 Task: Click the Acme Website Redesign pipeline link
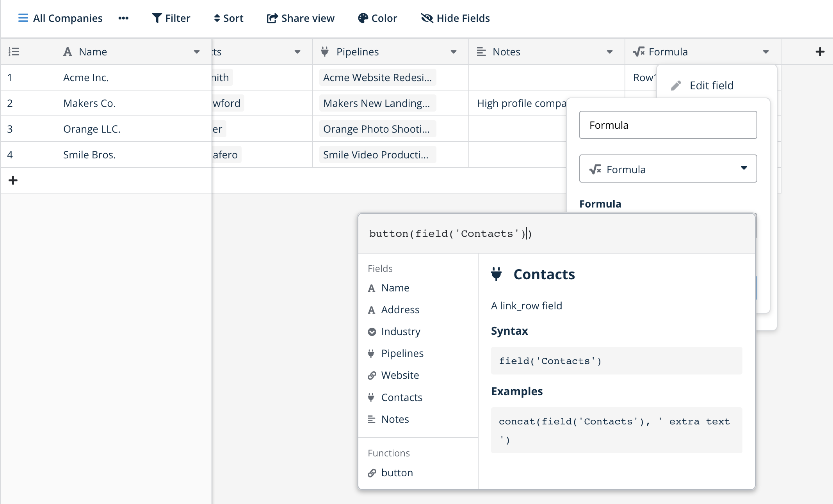click(377, 78)
